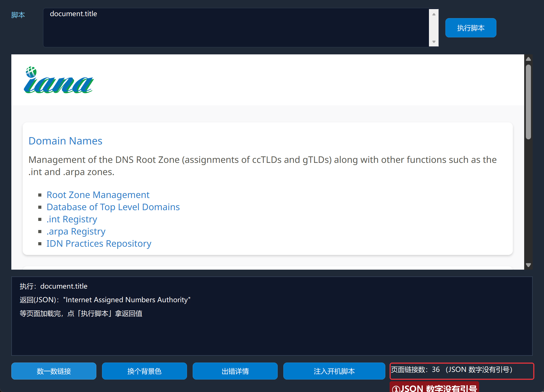
Task: Open the Domain Names heading link
Action: 65,141
